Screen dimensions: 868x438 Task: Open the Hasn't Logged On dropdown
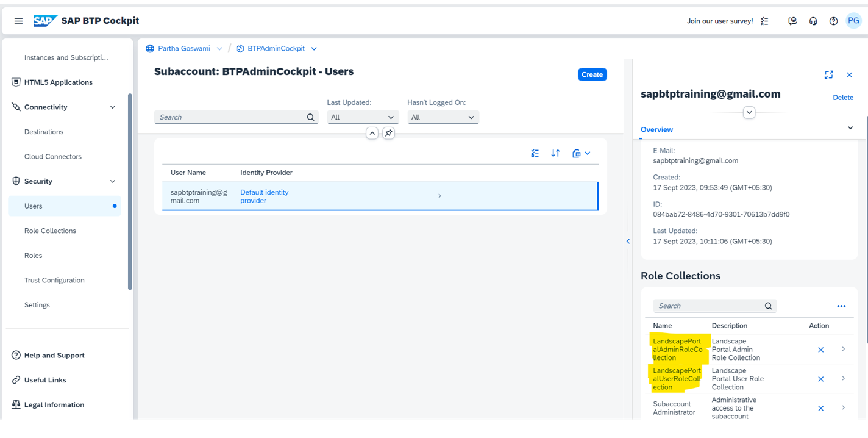pos(443,117)
